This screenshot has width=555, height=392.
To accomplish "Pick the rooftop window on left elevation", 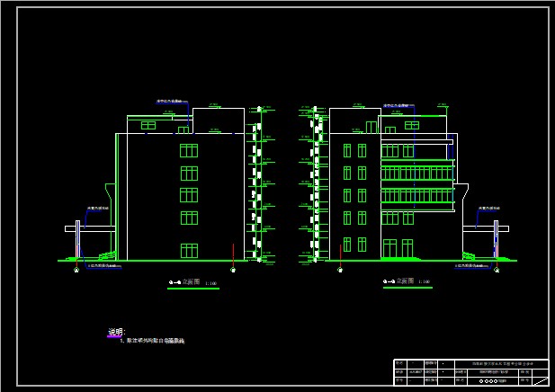I will tap(148, 125).
